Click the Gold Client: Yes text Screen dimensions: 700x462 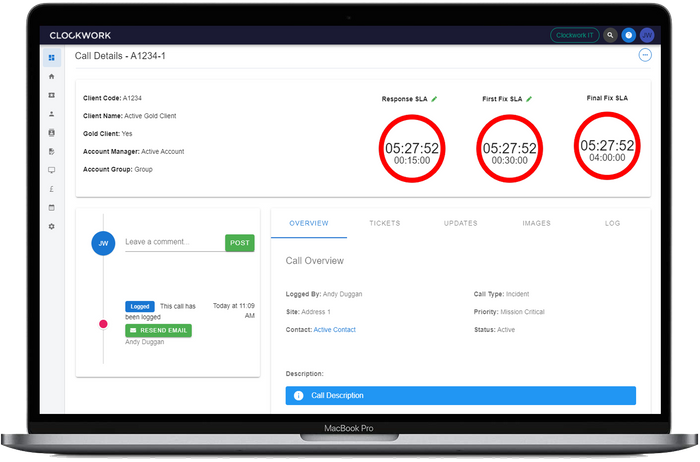coord(108,134)
